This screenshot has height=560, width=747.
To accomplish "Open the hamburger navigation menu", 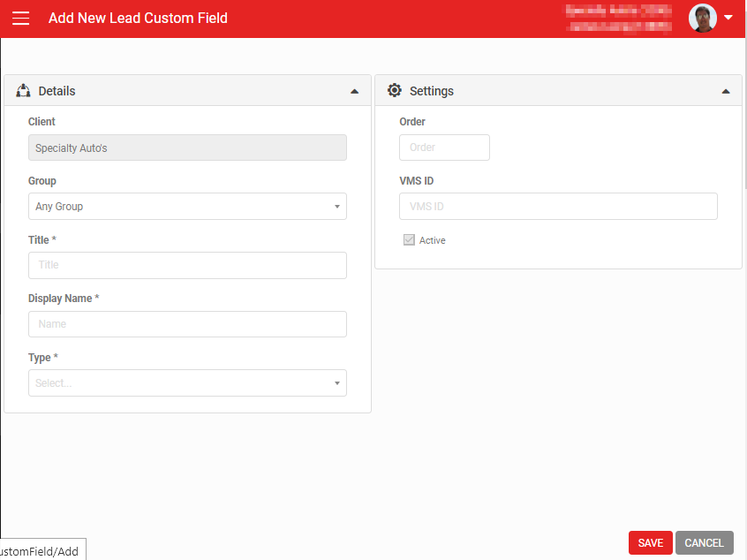I will pos(20,19).
